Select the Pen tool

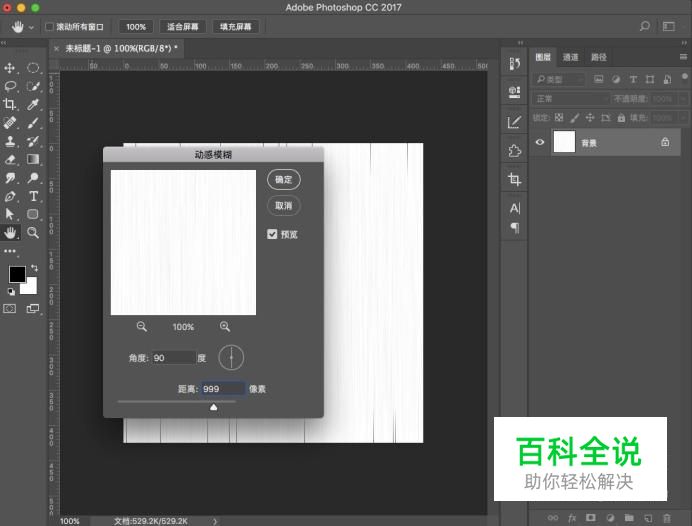pos(10,196)
